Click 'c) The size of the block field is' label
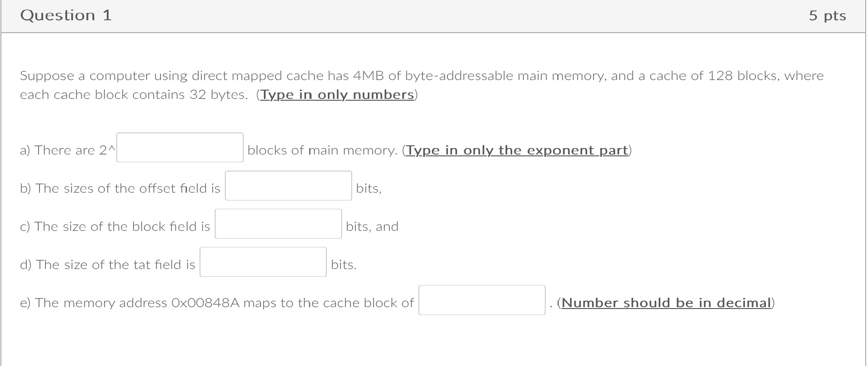This screenshot has width=868, height=366. point(115,227)
